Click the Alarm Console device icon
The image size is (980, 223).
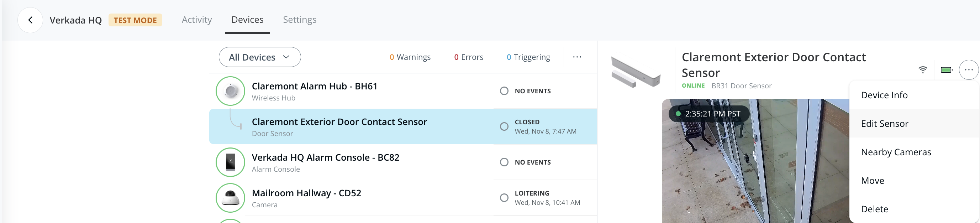coord(230,162)
